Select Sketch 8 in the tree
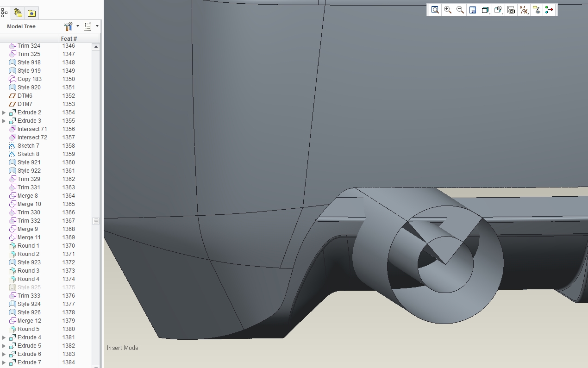This screenshot has height=368, width=588. tap(28, 154)
